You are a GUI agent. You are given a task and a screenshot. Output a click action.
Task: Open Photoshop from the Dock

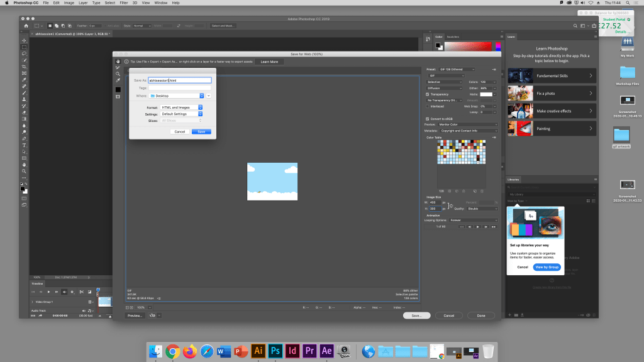pyautogui.click(x=275, y=351)
